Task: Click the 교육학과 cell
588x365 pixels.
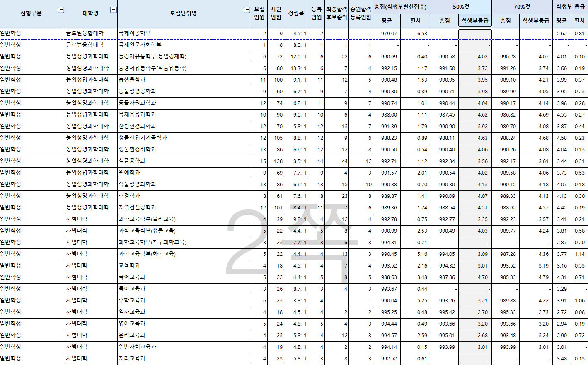Action: pos(184,265)
